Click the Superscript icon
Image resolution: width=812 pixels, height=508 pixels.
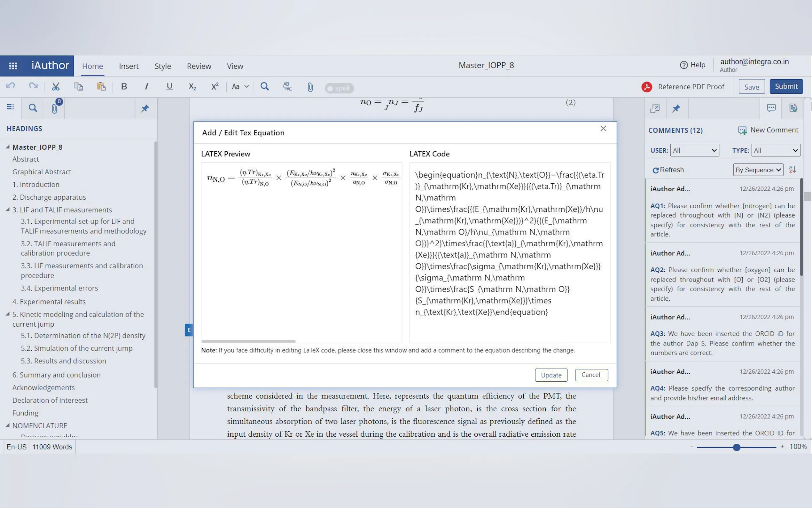click(215, 87)
